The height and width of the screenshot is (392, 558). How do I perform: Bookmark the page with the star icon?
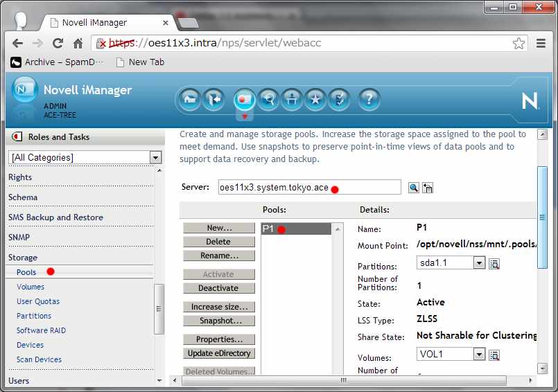click(518, 43)
